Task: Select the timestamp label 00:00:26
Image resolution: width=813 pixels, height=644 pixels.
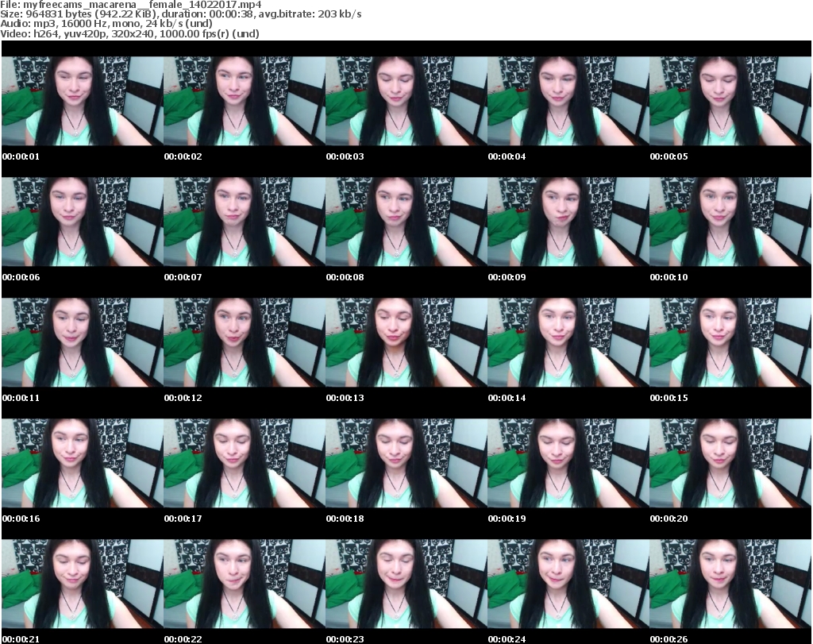Action: pos(669,639)
